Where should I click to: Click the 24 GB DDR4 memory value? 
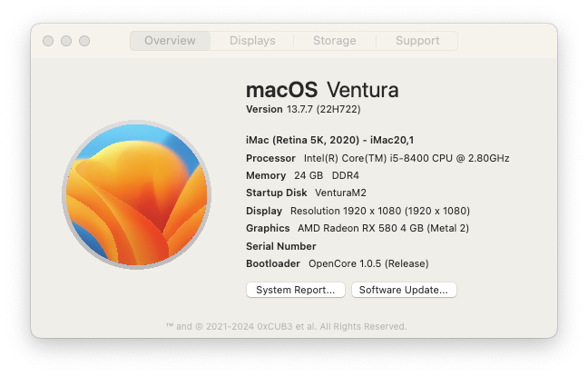tap(327, 175)
